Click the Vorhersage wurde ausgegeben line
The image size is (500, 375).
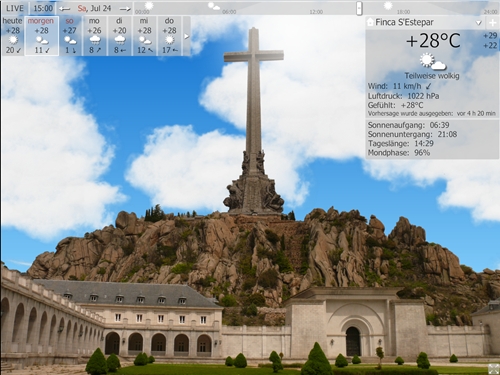click(x=432, y=113)
